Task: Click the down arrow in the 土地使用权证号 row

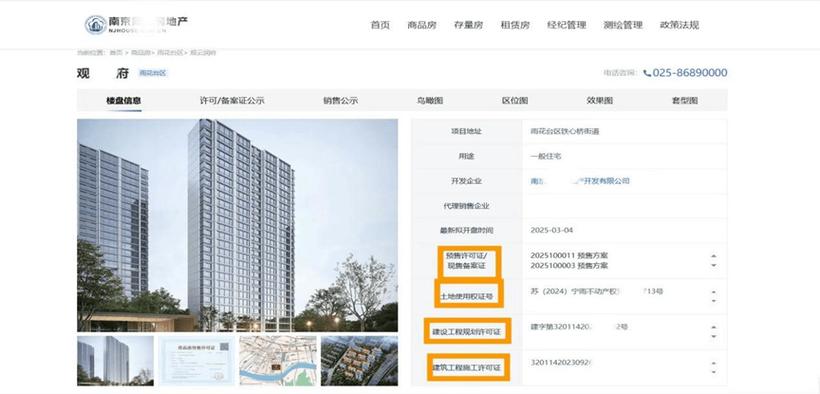Action: 713,301
